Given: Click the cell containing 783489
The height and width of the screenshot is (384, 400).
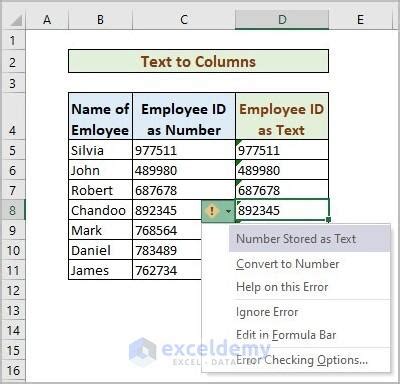Looking at the screenshot, I should point(167,250).
